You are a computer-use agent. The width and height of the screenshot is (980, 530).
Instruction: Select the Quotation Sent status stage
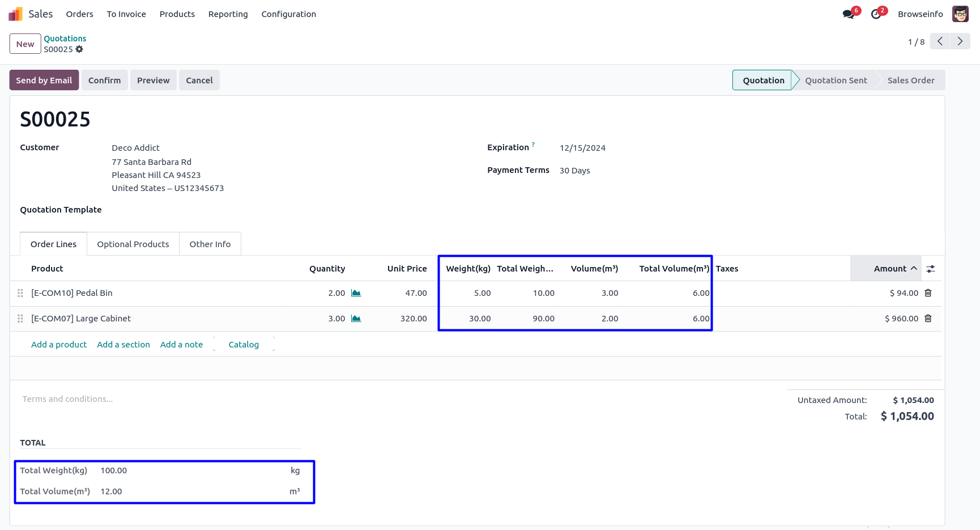[836, 80]
